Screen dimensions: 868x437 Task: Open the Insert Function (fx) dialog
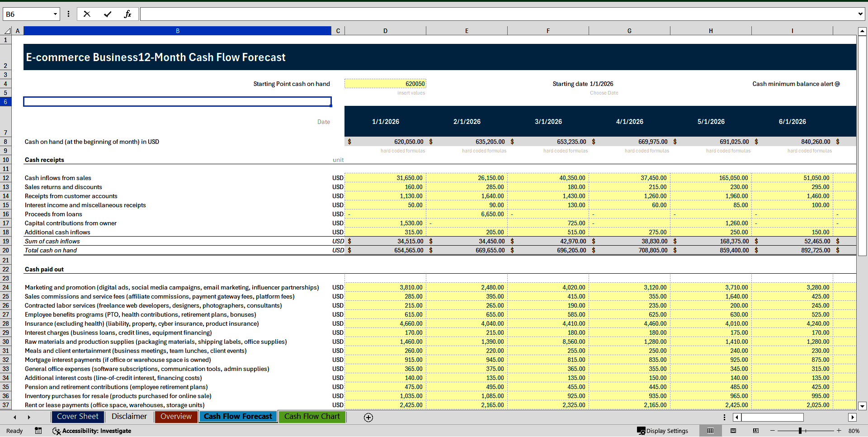tap(128, 14)
